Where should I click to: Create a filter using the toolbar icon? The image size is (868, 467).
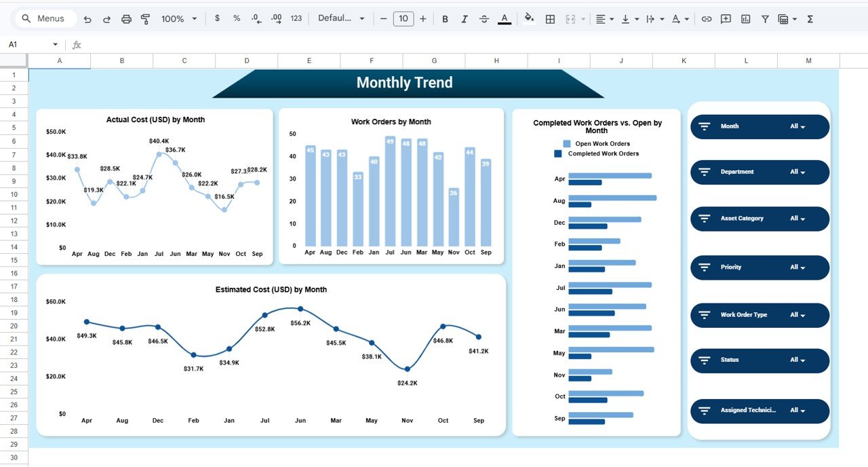click(764, 18)
